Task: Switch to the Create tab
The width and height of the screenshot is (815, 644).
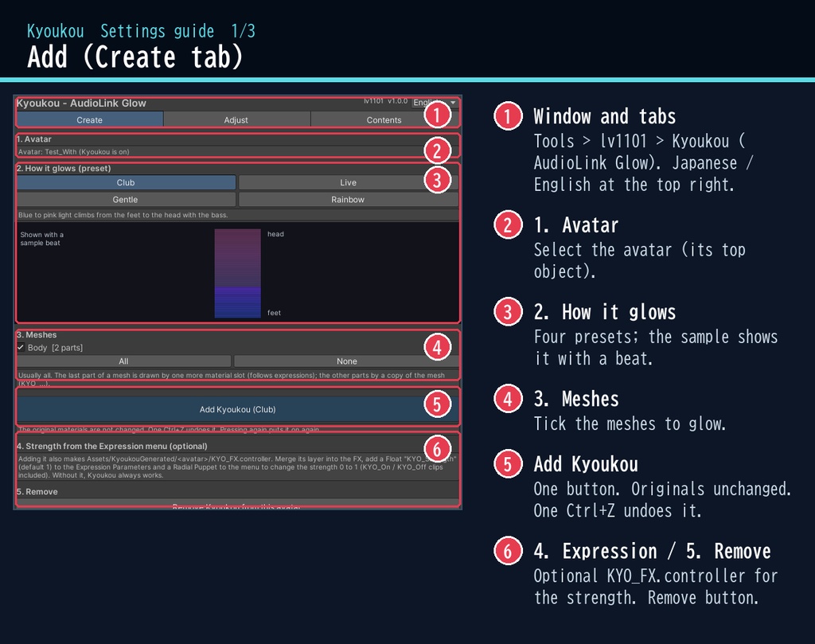Action: coord(90,119)
